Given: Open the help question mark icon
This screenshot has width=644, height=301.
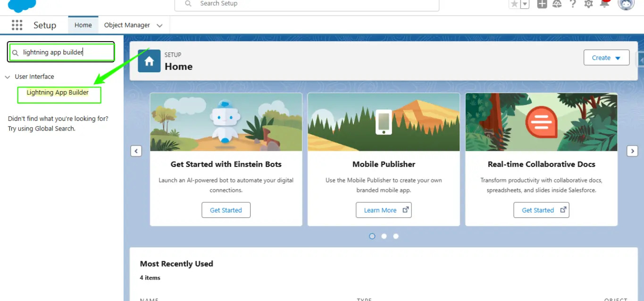Looking at the screenshot, I should (573, 4).
